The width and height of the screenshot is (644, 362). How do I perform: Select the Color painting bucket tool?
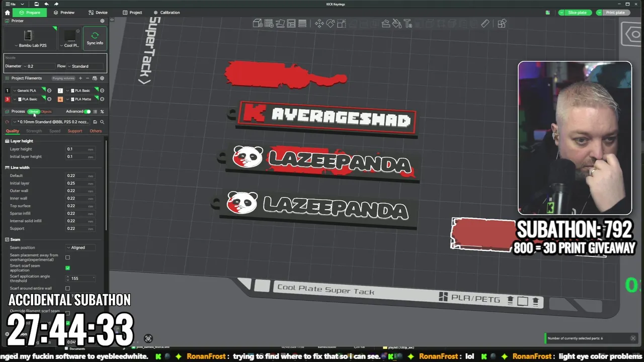tap(397, 24)
